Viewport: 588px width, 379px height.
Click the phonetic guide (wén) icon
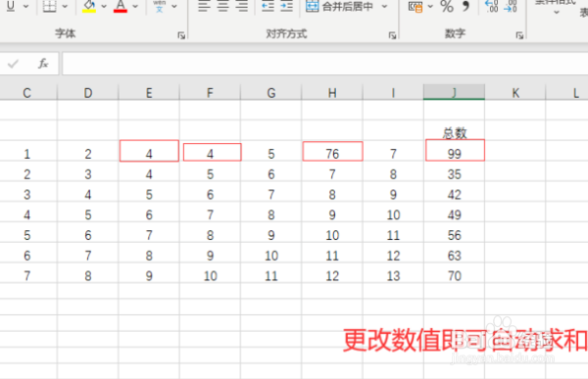(x=160, y=6)
